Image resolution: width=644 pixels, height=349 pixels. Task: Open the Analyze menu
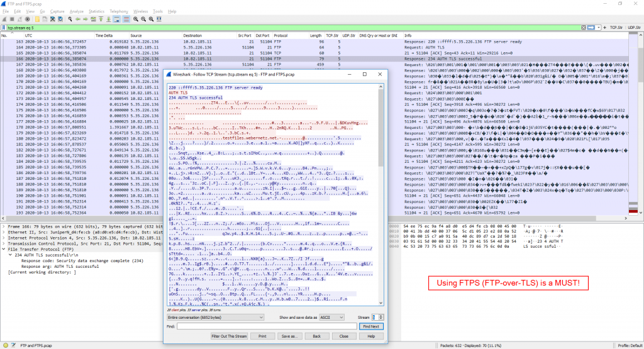[x=77, y=11]
